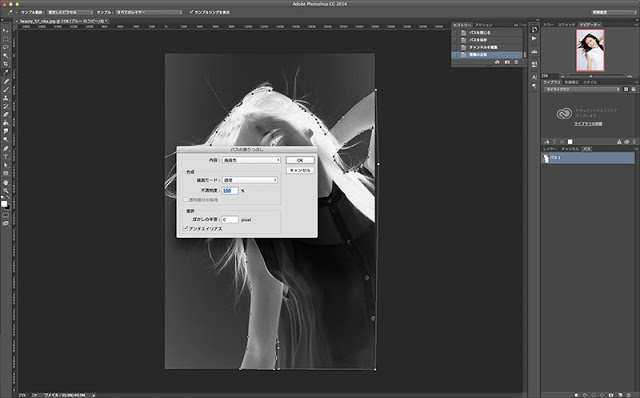This screenshot has height=398, width=640.
Task: Open the Histogram panel icon in dock
Action: [534, 52]
